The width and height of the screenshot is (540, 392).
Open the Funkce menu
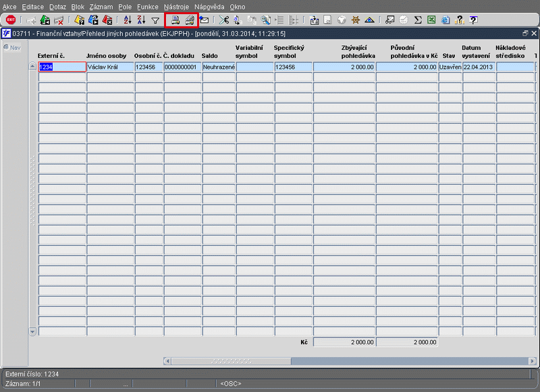pyautogui.click(x=148, y=7)
